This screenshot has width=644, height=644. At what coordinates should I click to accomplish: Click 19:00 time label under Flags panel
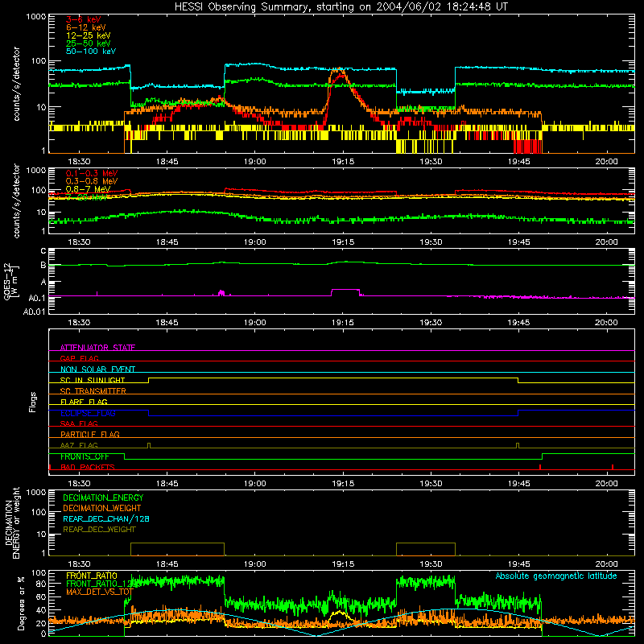click(255, 484)
